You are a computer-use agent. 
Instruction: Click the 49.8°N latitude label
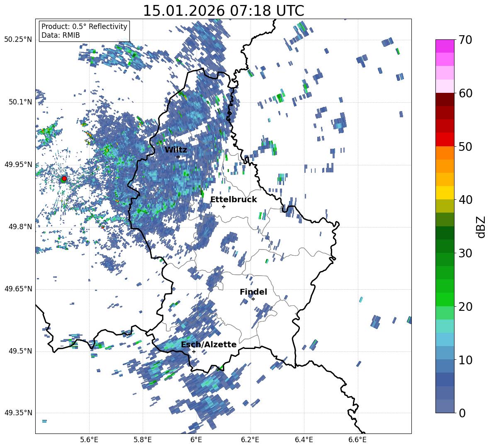20,227
